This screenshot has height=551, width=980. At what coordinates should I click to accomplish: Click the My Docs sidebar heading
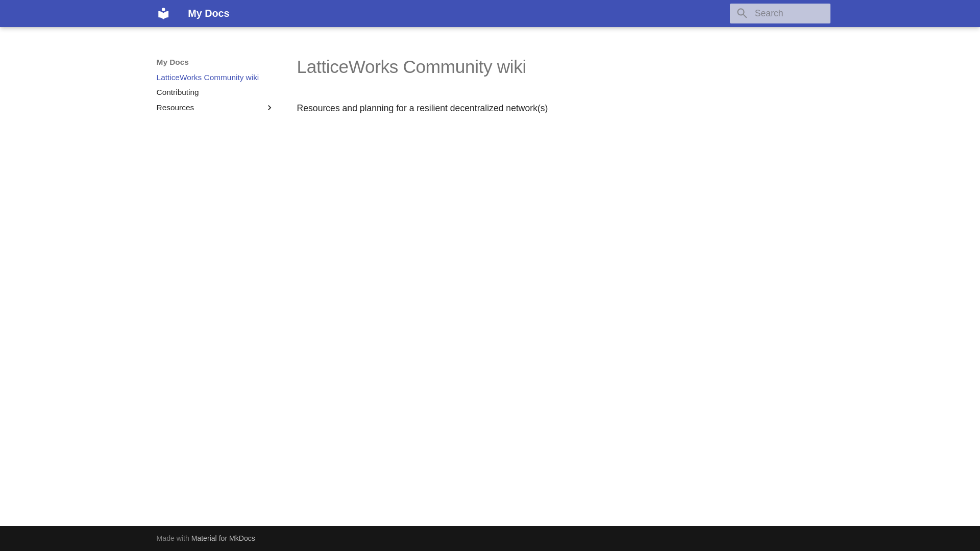[x=172, y=62]
